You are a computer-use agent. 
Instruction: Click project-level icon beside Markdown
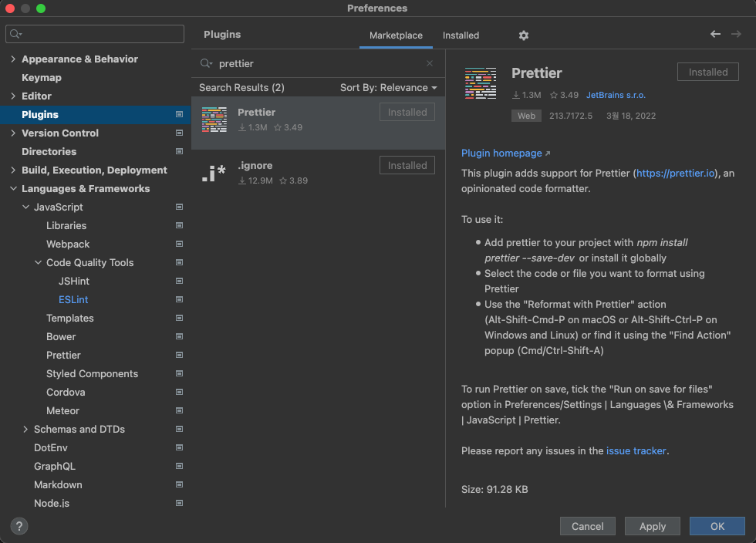point(179,484)
